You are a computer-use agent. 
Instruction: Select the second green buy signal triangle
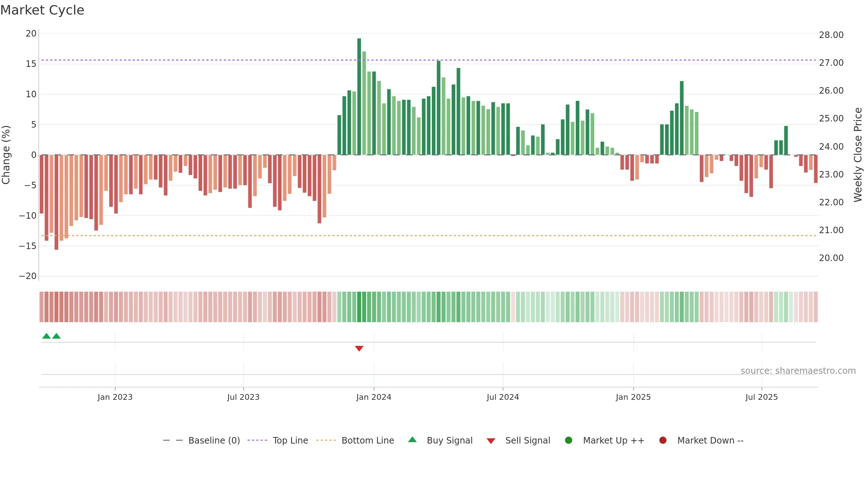(x=56, y=336)
